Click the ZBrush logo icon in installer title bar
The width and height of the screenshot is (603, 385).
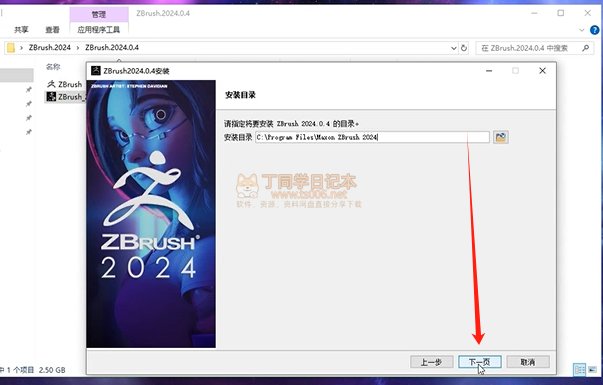point(95,71)
